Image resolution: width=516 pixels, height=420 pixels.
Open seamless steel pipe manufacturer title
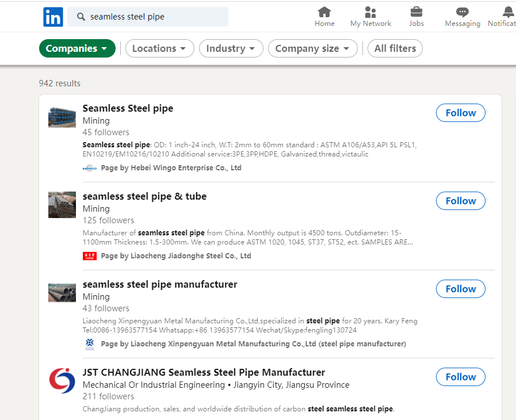tap(160, 284)
